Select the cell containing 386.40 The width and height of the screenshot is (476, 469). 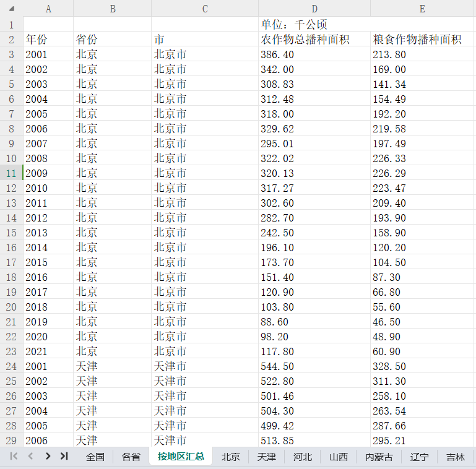[314, 54]
